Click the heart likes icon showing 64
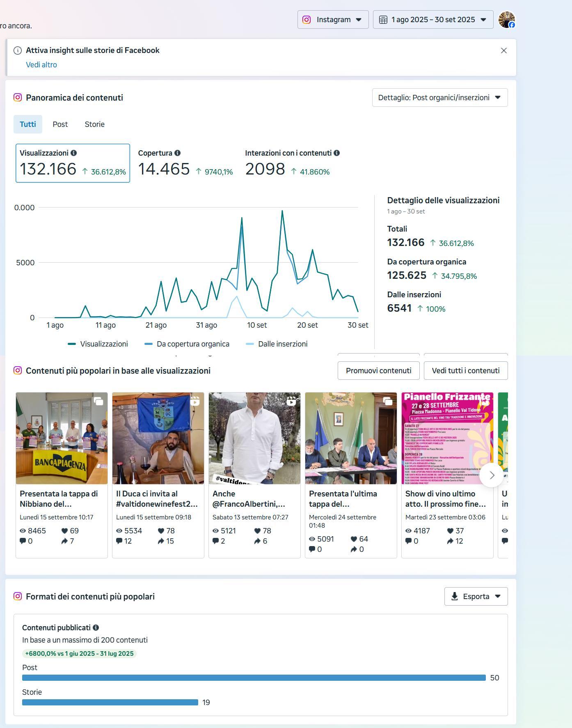The height and width of the screenshot is (728, 572). click(x=354, y=539)
